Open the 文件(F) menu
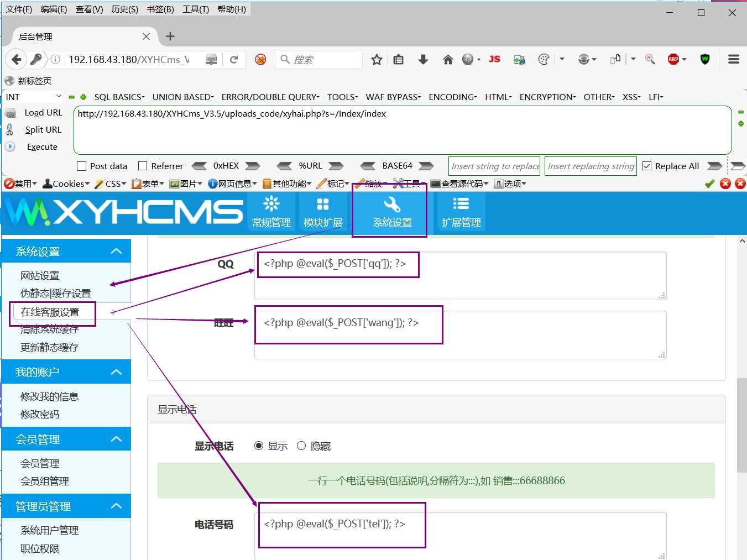The image size is (747, 560). (x=19, y=9)
